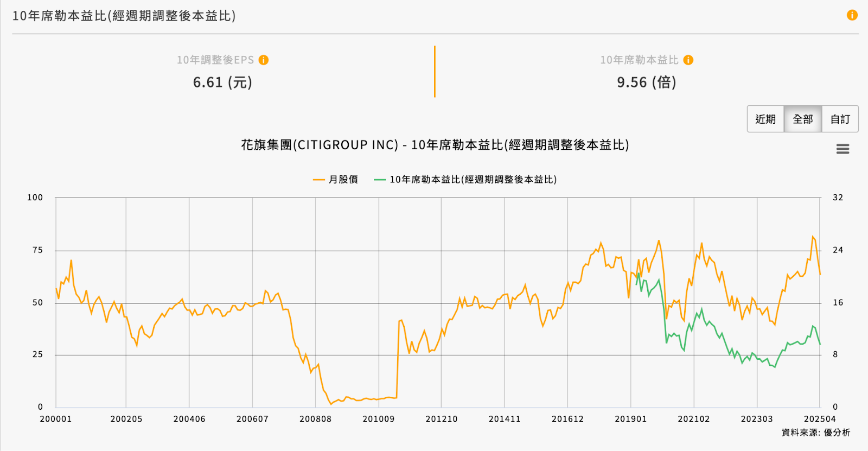Image resolution: width=868 pixels, height=451 pixels.
Task: Toggle the 月股價 legend series
Action: pyautogui.click(x=336, y=179)
